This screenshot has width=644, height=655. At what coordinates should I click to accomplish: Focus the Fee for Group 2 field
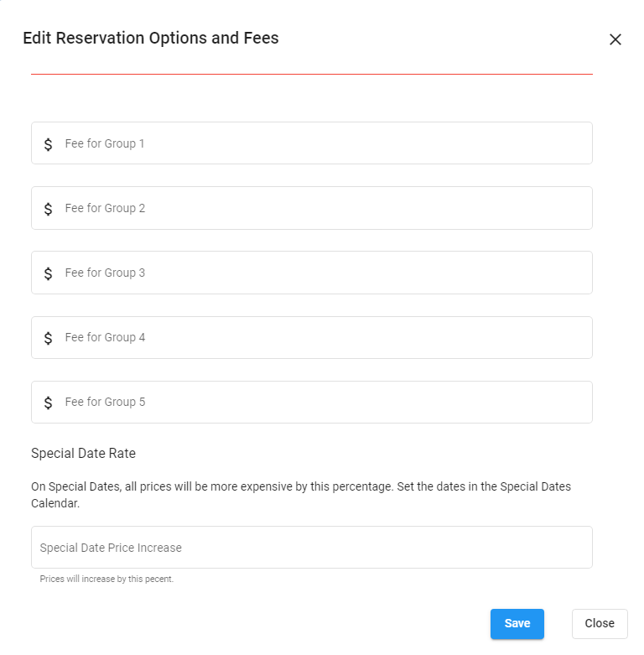tap(323, 208)
